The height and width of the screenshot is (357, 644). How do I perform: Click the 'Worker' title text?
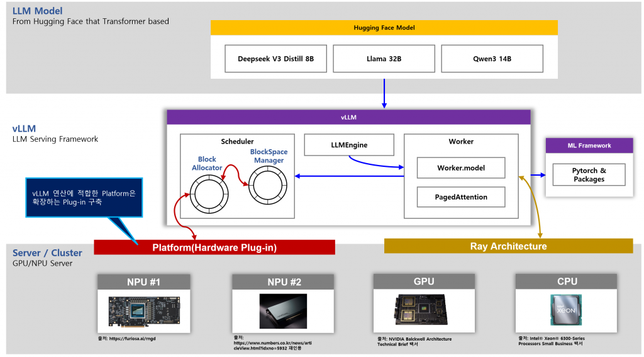(x=461, y=142)
